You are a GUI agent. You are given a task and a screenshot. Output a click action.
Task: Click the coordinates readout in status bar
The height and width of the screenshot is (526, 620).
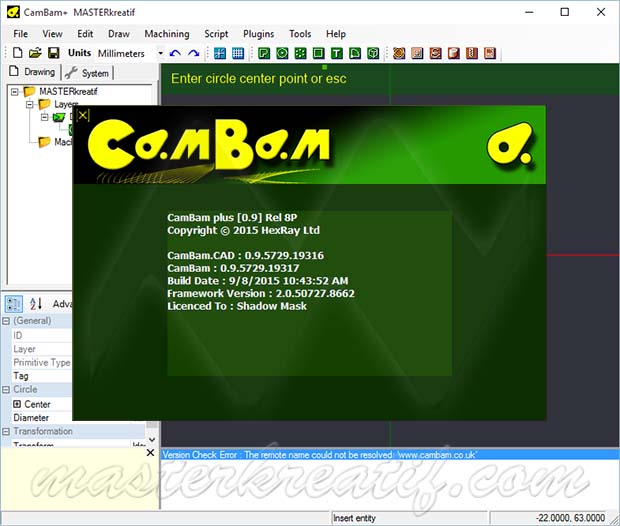coord(570,518)
